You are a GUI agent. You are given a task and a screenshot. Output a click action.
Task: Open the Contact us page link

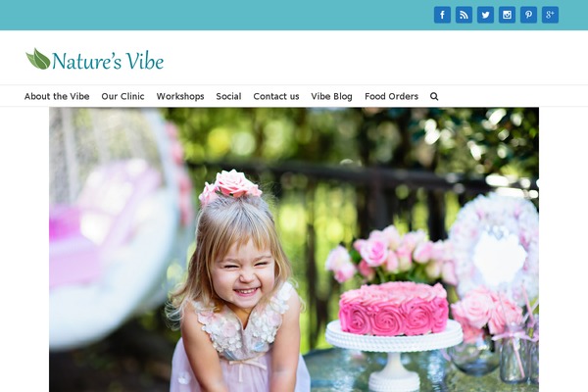pos(276,96)
